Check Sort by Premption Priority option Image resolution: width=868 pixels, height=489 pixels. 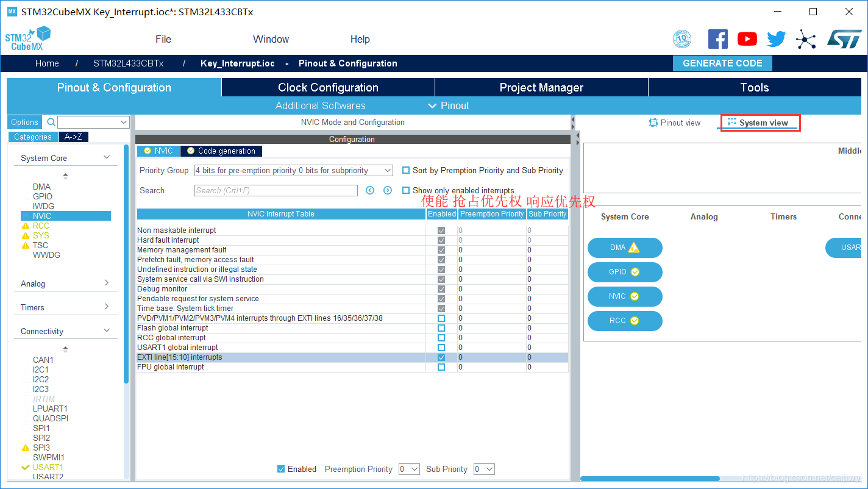point(406,171)
